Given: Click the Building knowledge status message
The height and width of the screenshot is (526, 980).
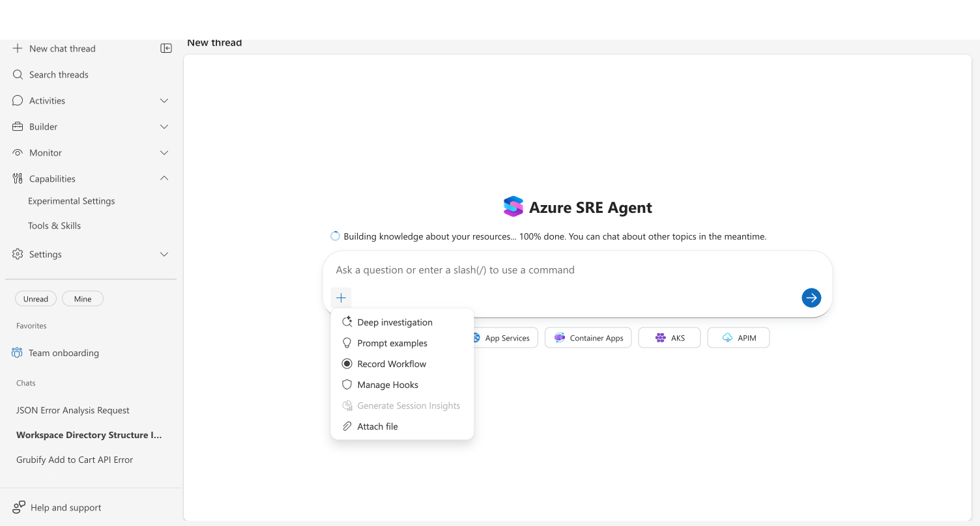Looking at the screenshot, I should pyautogui.click(x=555, y=236).
